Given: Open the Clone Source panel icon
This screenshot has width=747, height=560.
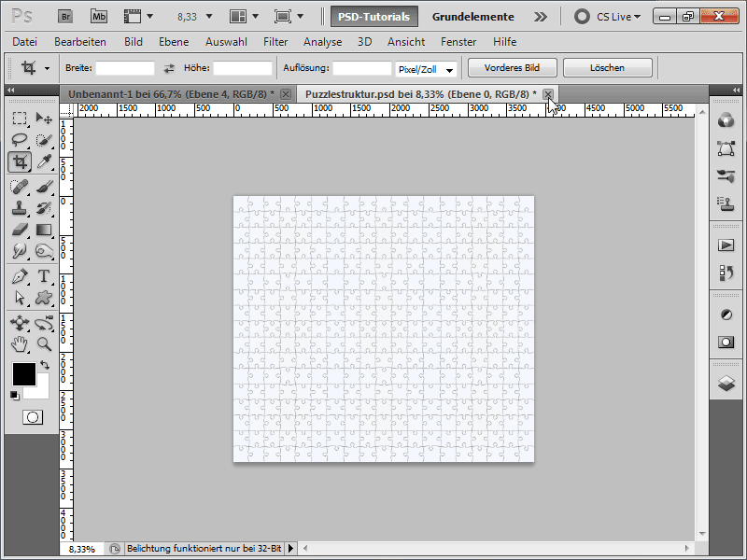Looking at the screenshot, I should (726, 203).
